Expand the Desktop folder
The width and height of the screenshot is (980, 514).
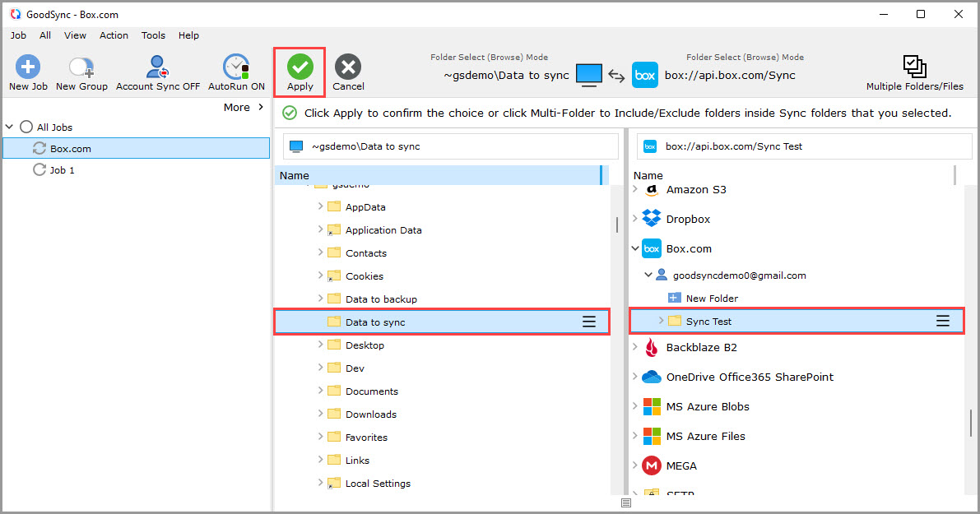pyautogui.click(x=321, y=344)
